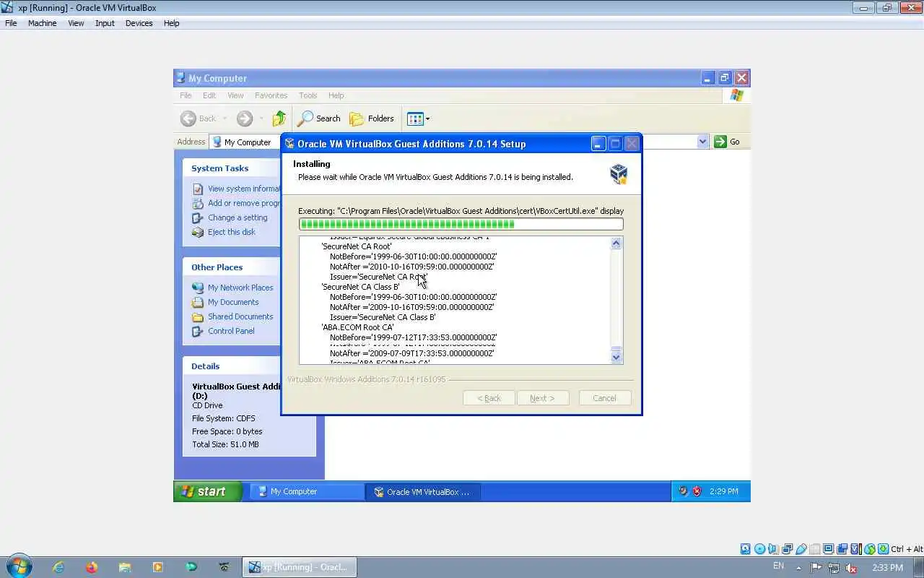Image resolution: width=924 pixels, height=578 pixels.
Task: Click install log scrollbar up arrow
Action: (x=616, y=243)
